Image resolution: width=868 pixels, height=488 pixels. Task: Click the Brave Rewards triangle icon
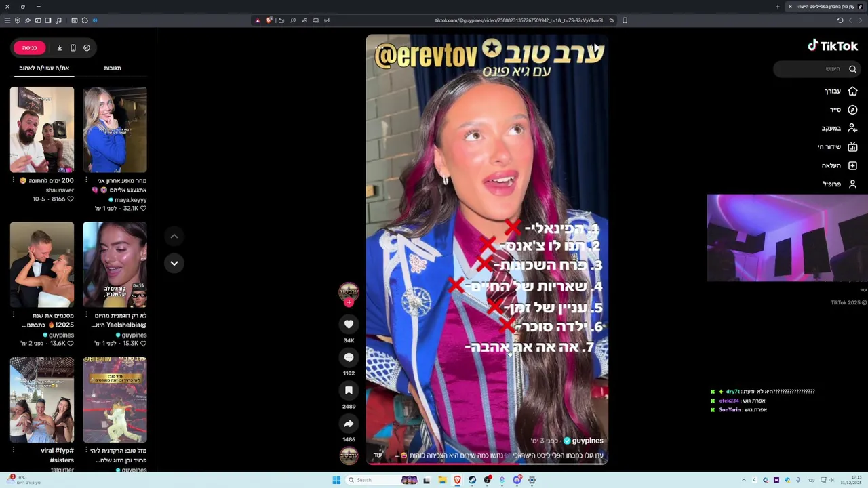(x=257, y=20)
